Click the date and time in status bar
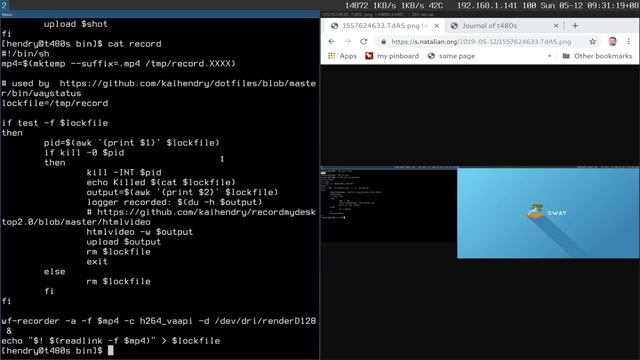Screen dimensions: 640x360 [x=589, y=5]
